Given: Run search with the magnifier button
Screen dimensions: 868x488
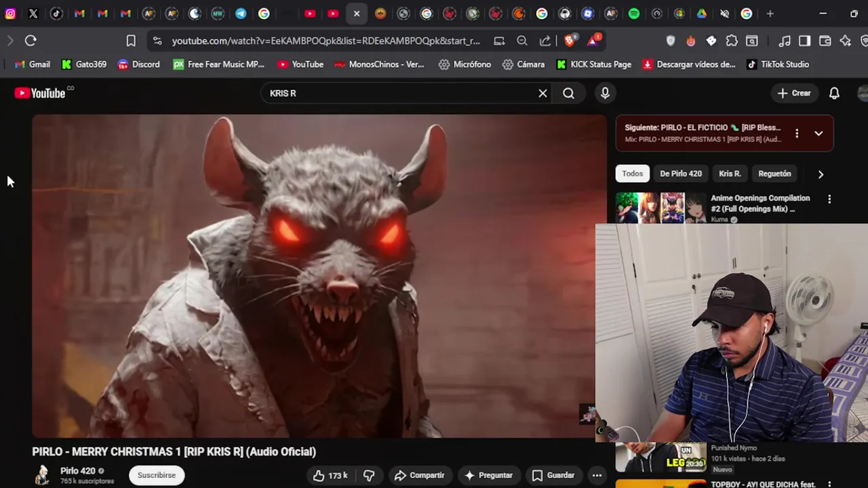Looking at the screenshot, I should tap(568, 93).
